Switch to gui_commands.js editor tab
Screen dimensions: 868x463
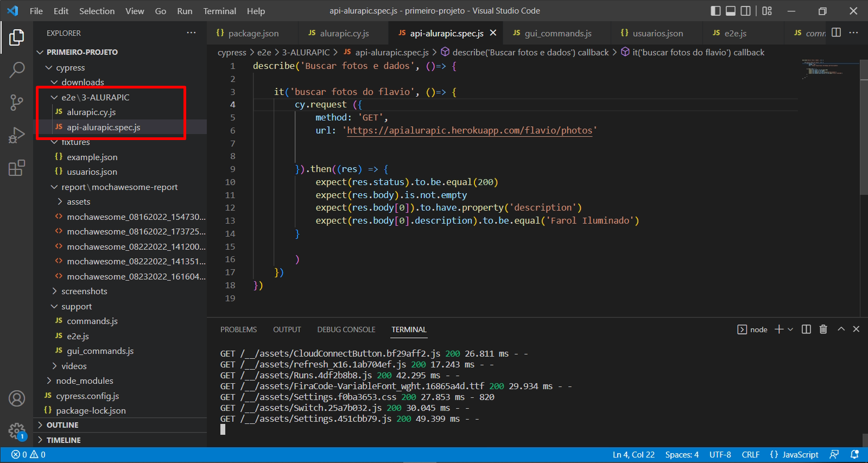click(x=557, y=33)
